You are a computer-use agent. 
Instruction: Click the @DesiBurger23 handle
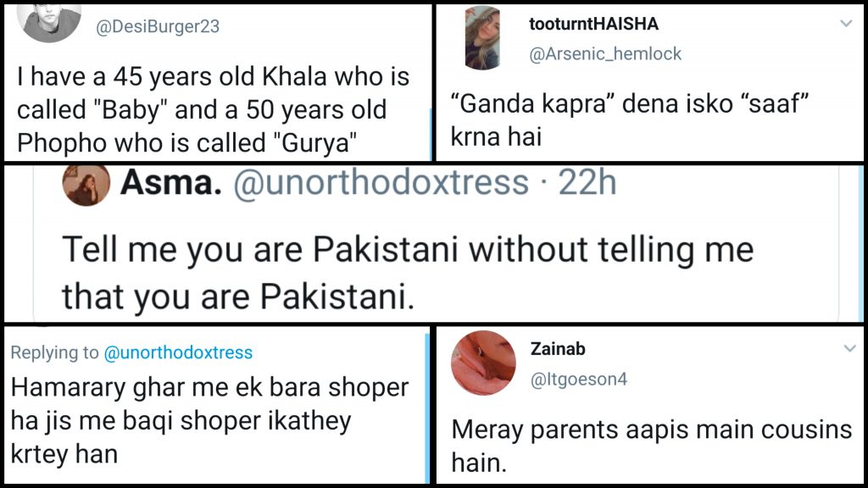point(157,26)
